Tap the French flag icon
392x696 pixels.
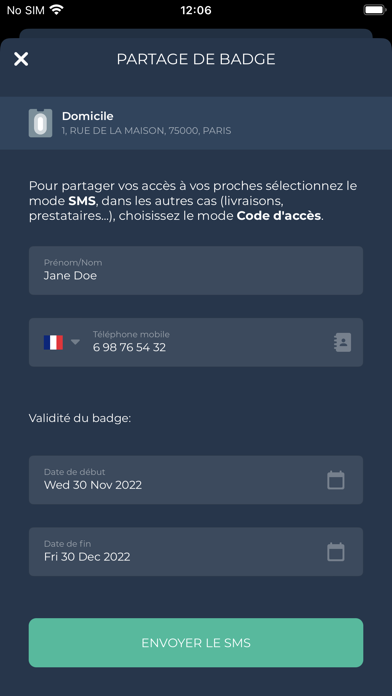(x=53, y=342)
